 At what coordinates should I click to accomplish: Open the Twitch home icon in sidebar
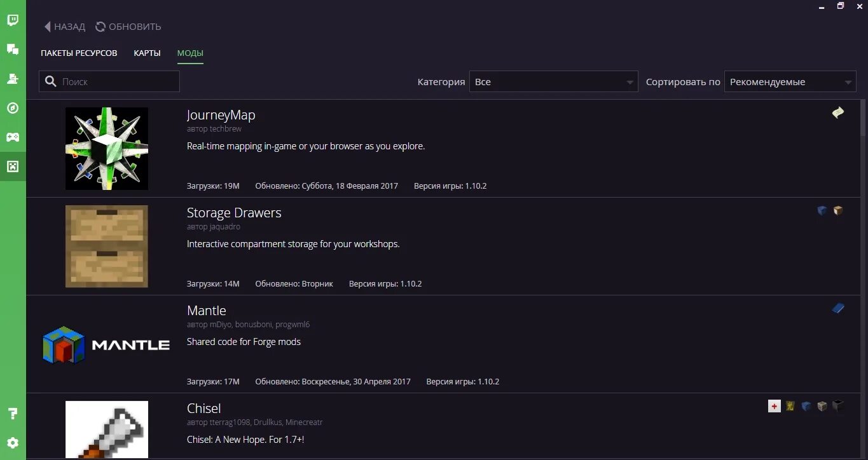[x=13, y=20]
